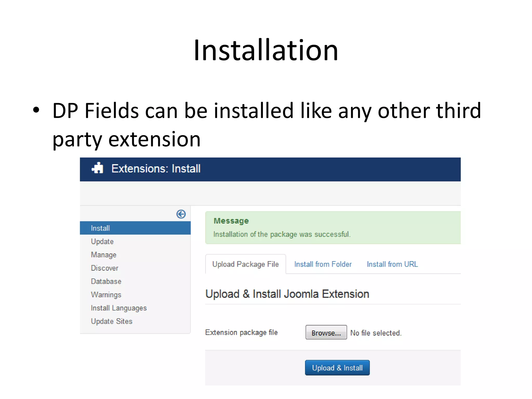The image size is (532, 399).
Task: Open Warnings in the sidebar
Action: [x=106, y=295]
